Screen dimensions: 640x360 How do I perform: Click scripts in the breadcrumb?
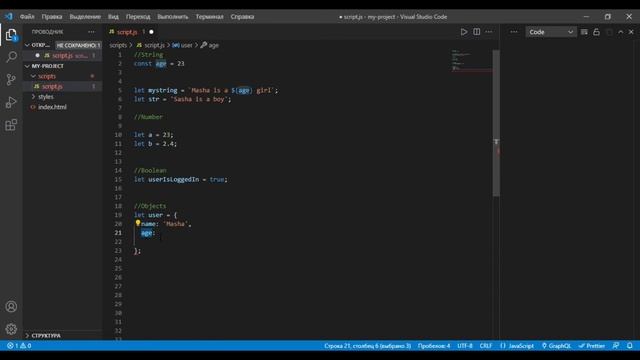click(x=118, y=45)
